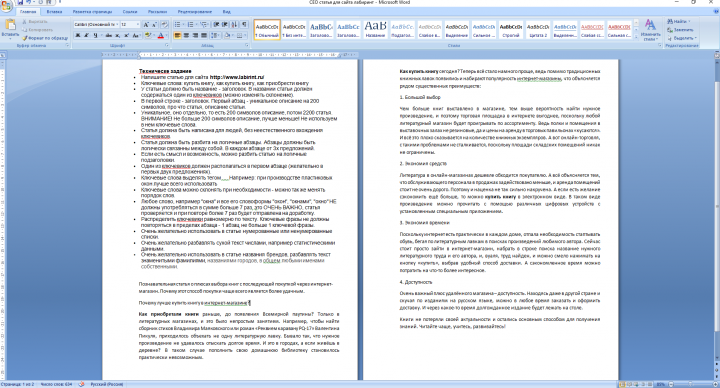Clear formatting with the eraser icon
Viewport: 720px width, 388px height.
[165, 24]
